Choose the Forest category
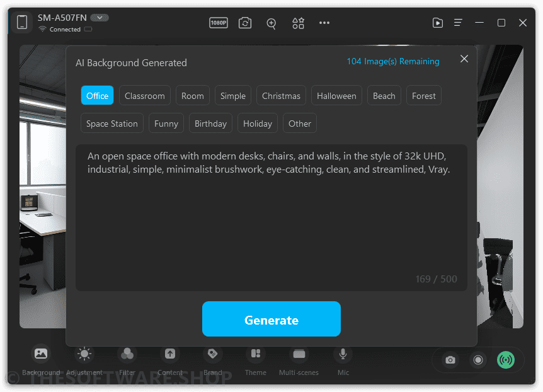Image resolution: width=543 pixels, height=392 pixels. [x=424, y=96]
